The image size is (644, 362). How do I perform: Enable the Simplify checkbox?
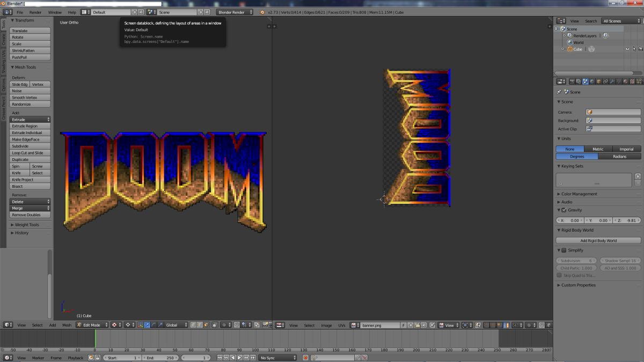563,250
